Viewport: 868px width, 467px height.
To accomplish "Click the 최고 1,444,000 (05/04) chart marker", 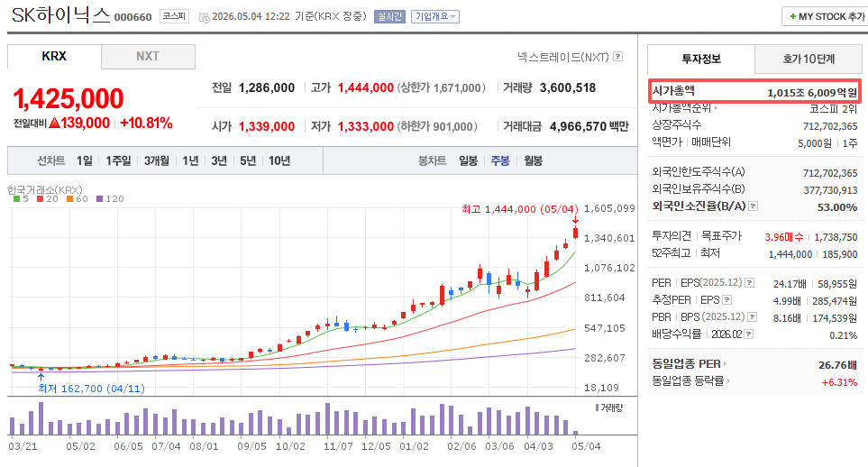I will point(520,209).
